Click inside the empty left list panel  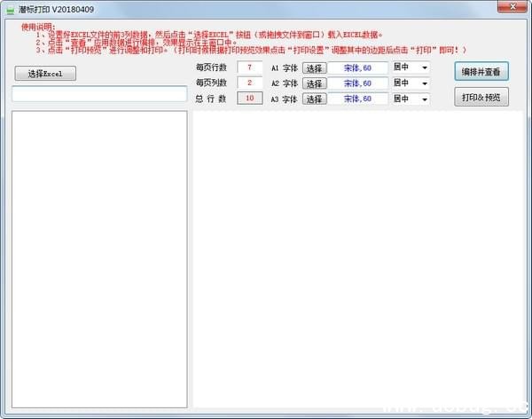pos(98,257)
